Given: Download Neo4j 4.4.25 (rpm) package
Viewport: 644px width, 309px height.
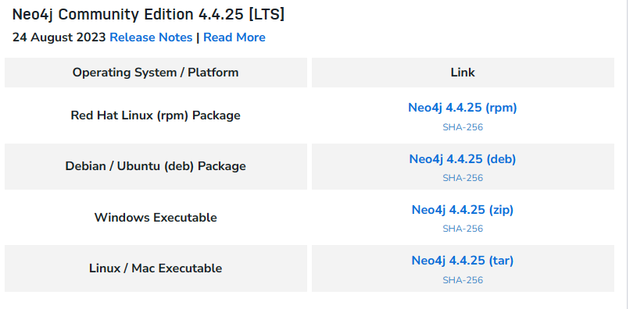Looking at the screenshot, I should tap(463, 108).
